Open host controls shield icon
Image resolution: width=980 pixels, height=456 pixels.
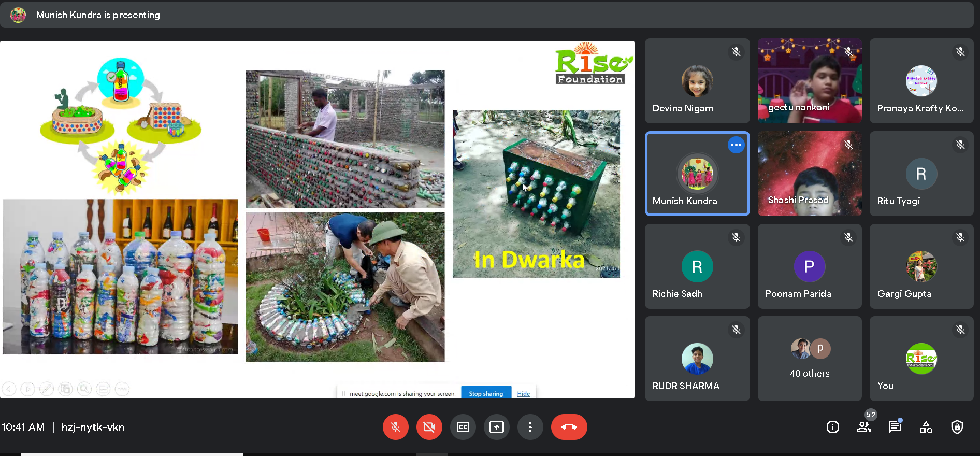click(957, 427)
